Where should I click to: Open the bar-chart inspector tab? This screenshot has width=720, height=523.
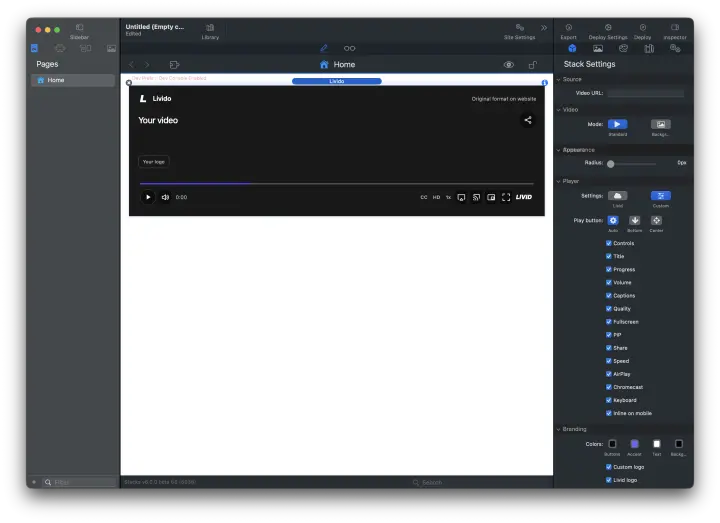(x=649, y=48)
